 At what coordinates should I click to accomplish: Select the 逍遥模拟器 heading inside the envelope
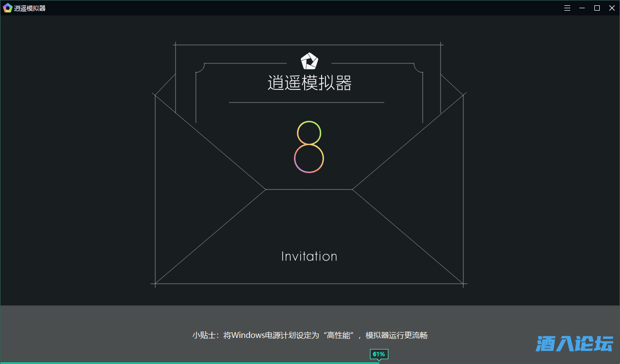click(x=309, y=82)
